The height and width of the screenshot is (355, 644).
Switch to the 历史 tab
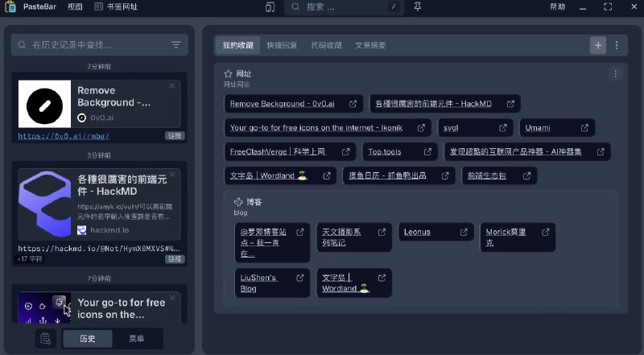point(88,339)
